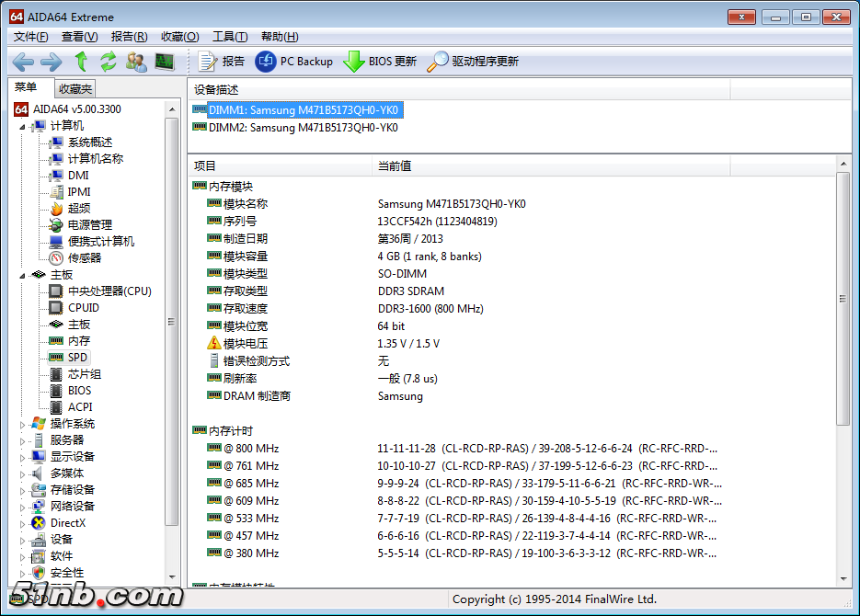The width and height of the screenshot is (860, 616).
Task: Click the Forward navigation arrow icon
Action: coord(51,62)
